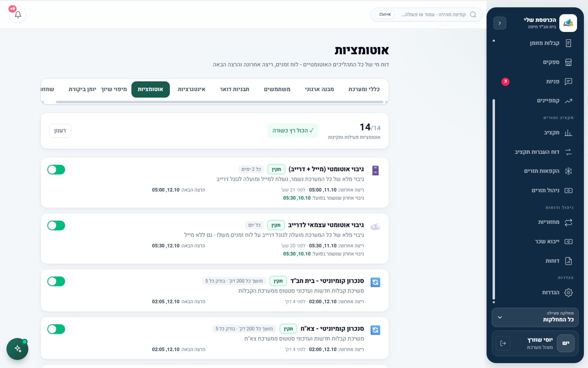Click the רענון refresh button
Image resolution: width=588 pixels, height=368 pixels.
tap(60, 131)
